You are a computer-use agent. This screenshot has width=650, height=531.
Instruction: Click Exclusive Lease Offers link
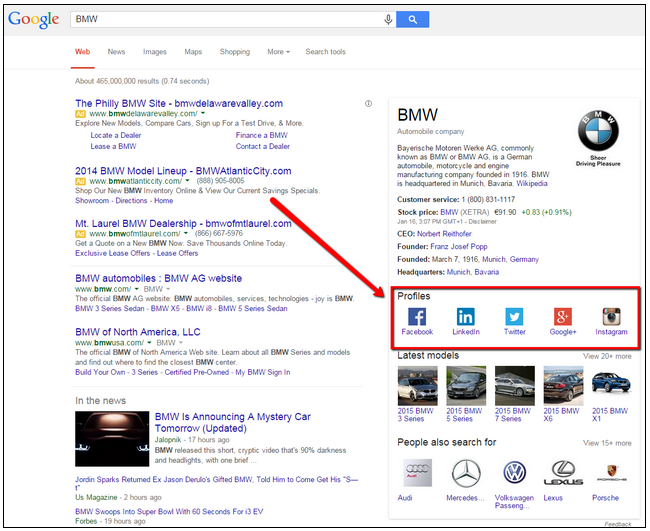click(x=112, y=253)
